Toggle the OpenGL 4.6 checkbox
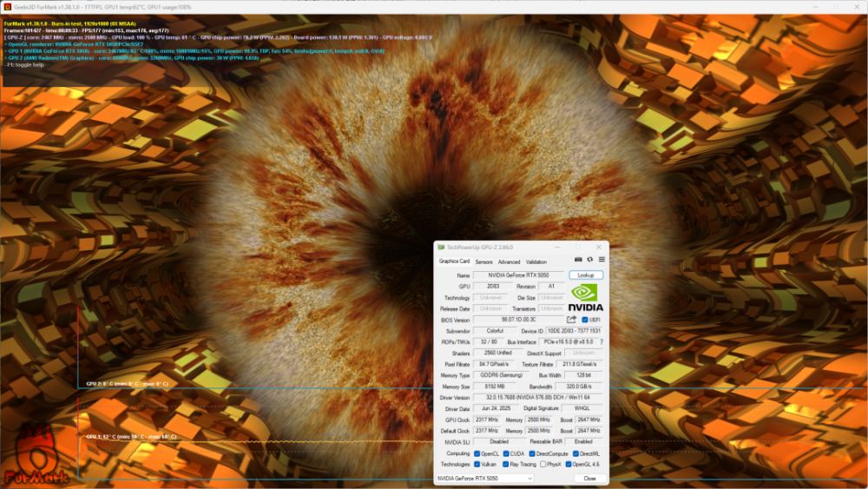Image resolution: width=868 pixels, height=489 pixels. [x=569, y=465]
